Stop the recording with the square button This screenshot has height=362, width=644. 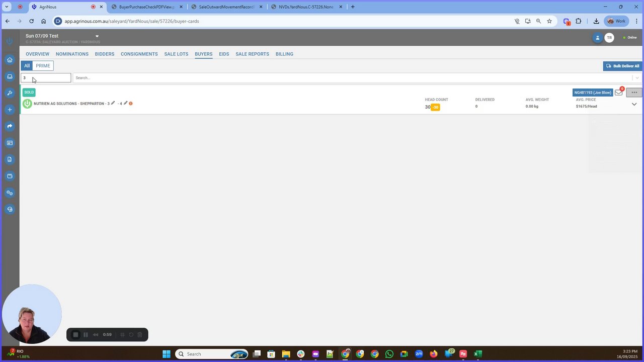click(75, 335)
